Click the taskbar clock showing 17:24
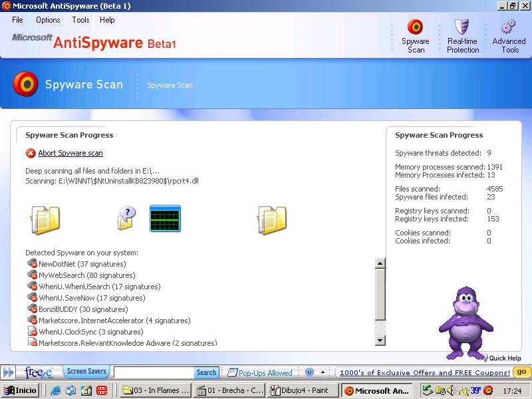The width and height of the screenshot is (532, 399). [512, 391]
